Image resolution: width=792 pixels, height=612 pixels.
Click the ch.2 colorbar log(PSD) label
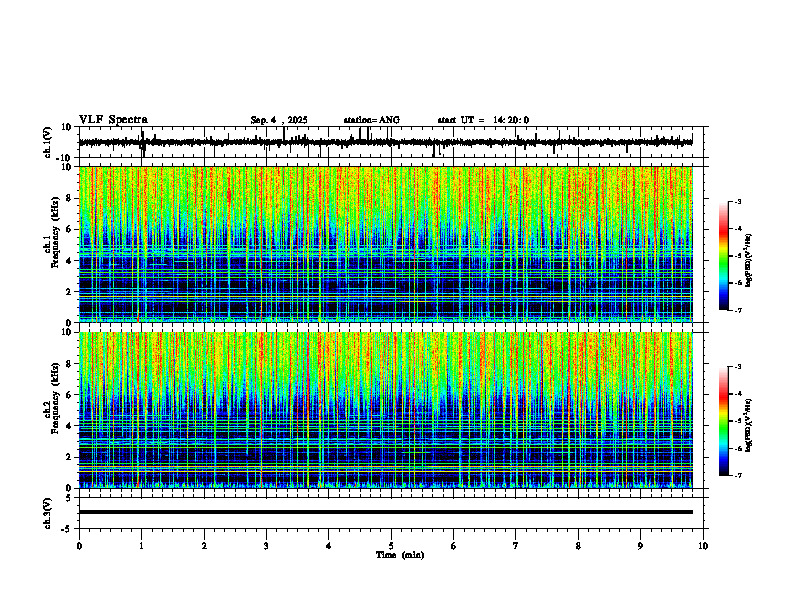click(749, 425)
